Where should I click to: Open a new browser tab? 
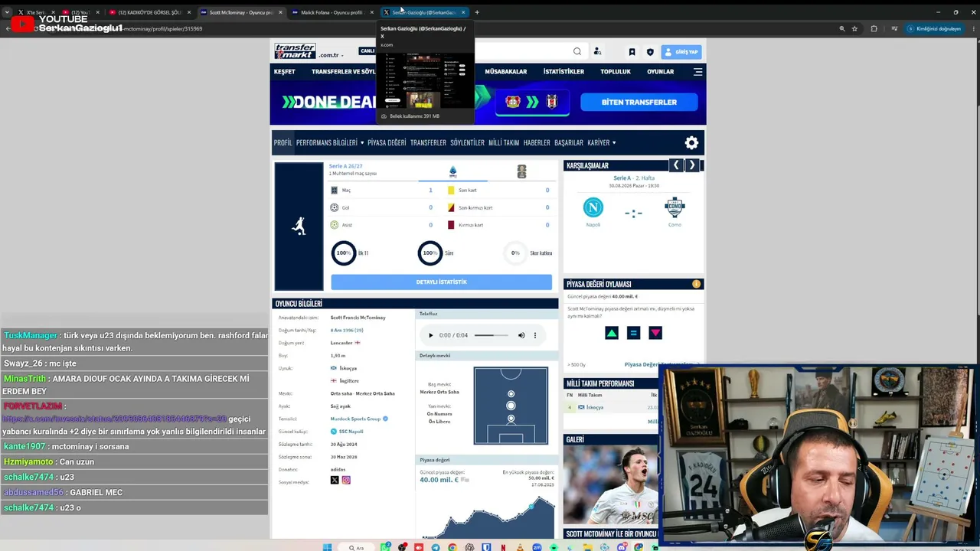click(477, 12)
